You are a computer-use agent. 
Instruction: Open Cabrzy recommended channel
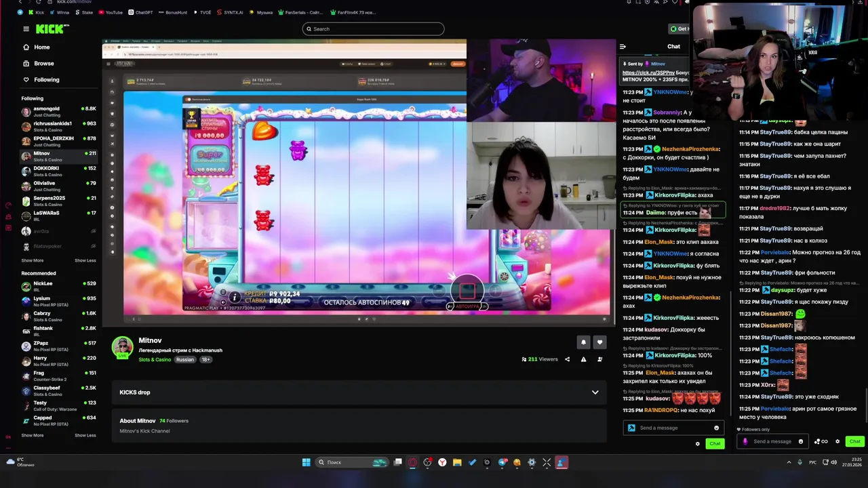[x=59, y=317]
